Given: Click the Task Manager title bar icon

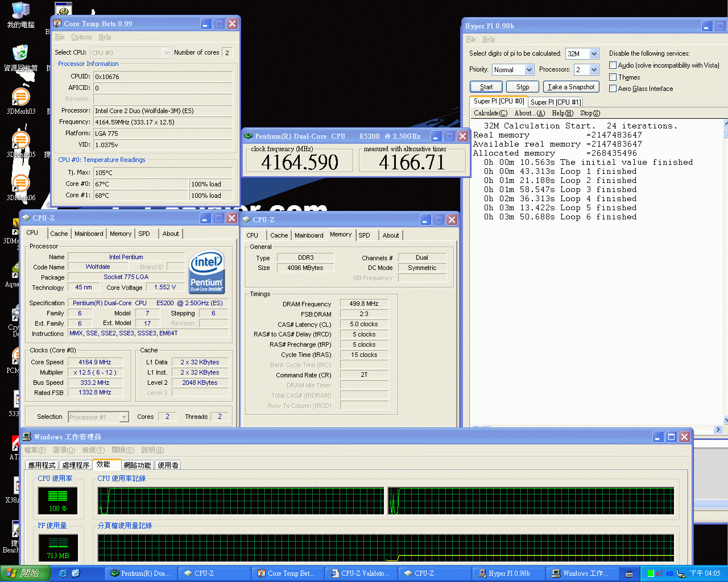Looking at the screenshot, I should click(x=27, y=436).
